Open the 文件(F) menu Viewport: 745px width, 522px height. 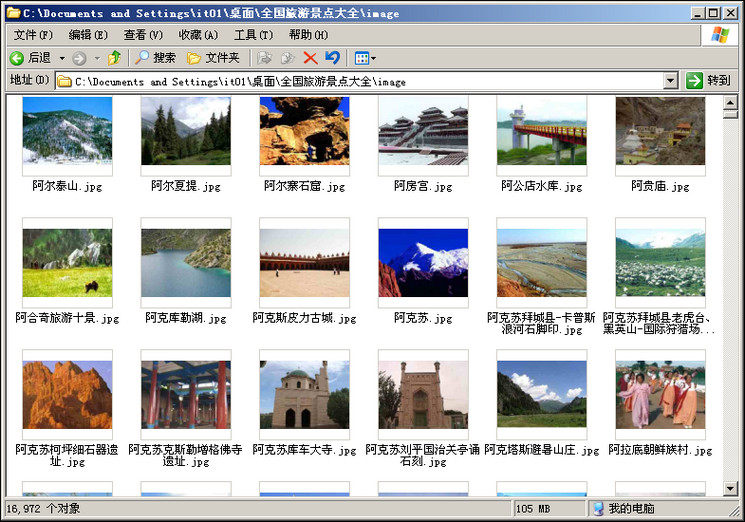coord(33,35)
